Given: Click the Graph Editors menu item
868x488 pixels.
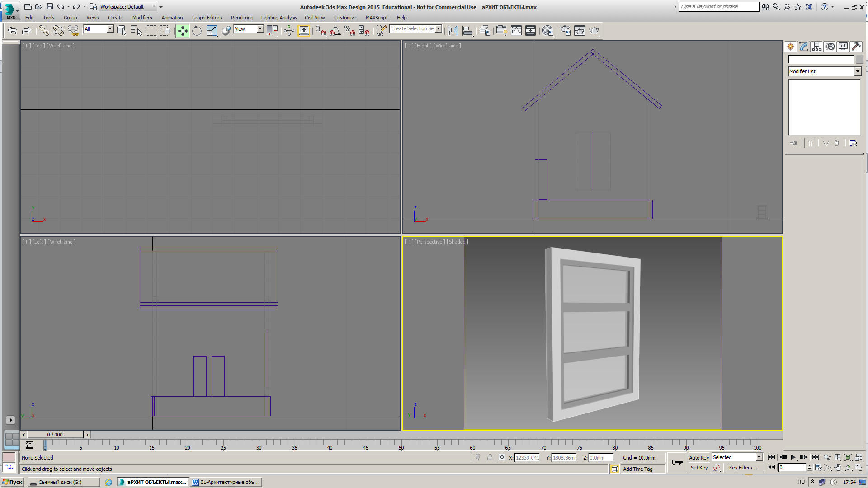Looking at the screenshot, I should [x=206, y=17].
